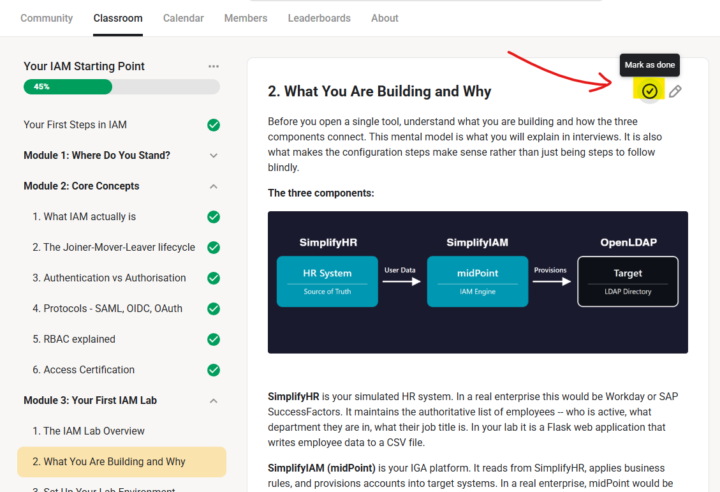Screen dimensions: 720x492
Task: Open lesson Your First Steps in IAM
Action: (75, 125)
